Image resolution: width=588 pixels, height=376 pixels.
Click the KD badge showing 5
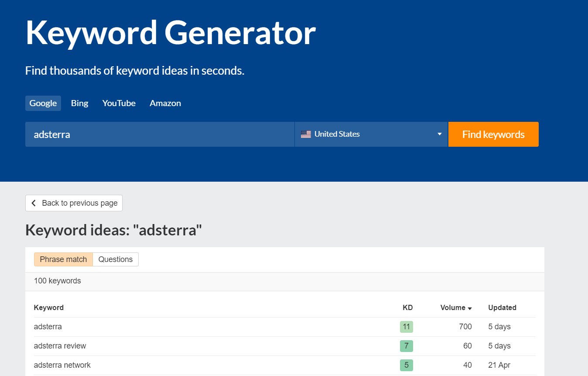[x=407, y=365]
